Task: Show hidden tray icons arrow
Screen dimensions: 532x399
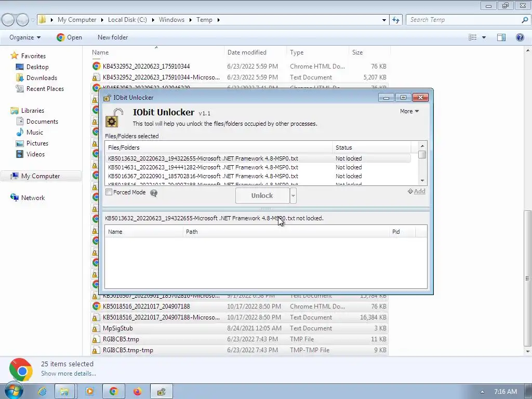Action: (x=482, y=392)
